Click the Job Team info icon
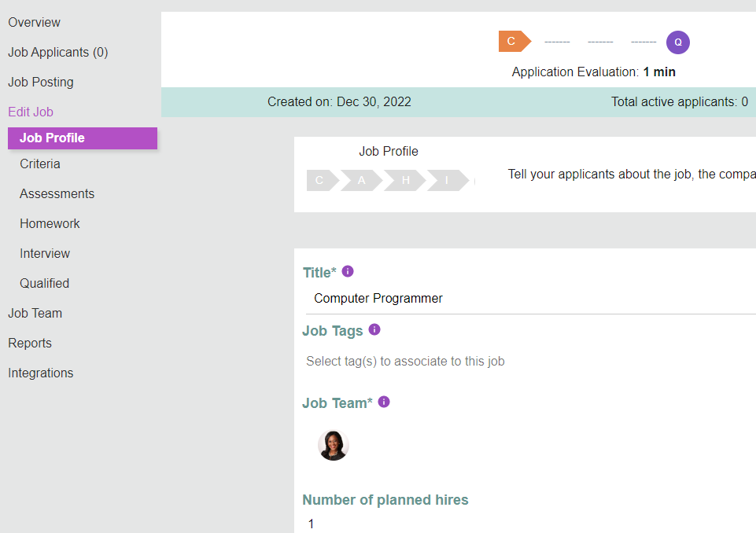 pyautogui.click(x=384, y=402)
